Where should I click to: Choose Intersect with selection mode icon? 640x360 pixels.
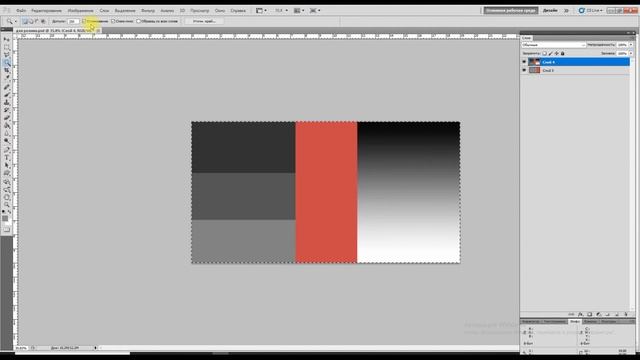click(42, 21)
